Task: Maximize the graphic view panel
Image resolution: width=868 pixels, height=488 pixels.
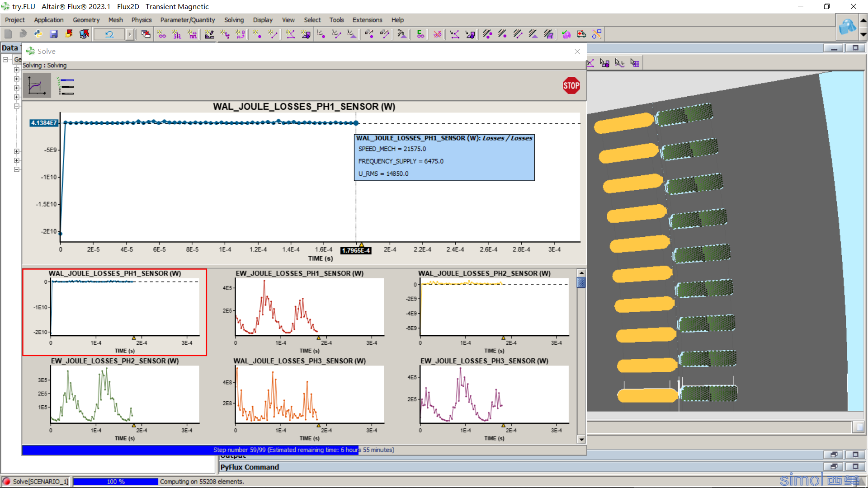Action: click(855, 48)
